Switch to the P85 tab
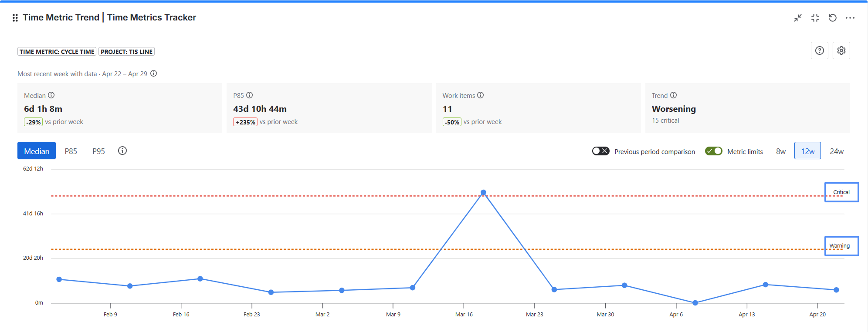 coord(71,151)
